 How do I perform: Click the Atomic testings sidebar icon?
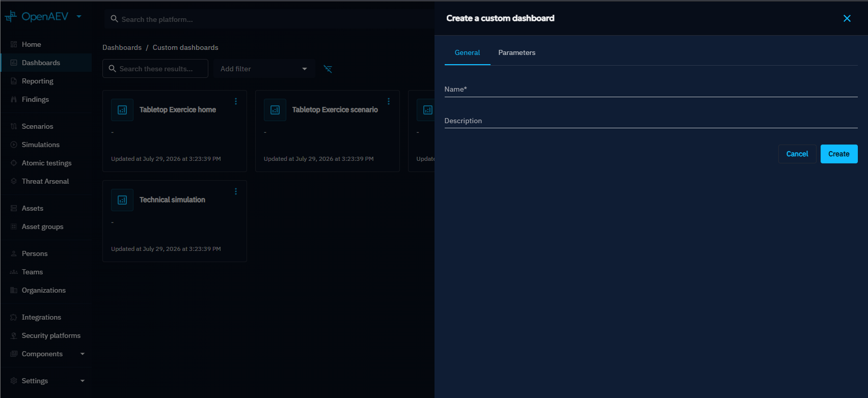coord(14,163)
